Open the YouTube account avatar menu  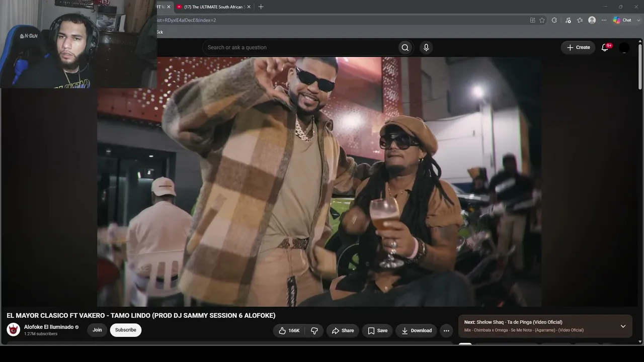[x=624, y=47]
